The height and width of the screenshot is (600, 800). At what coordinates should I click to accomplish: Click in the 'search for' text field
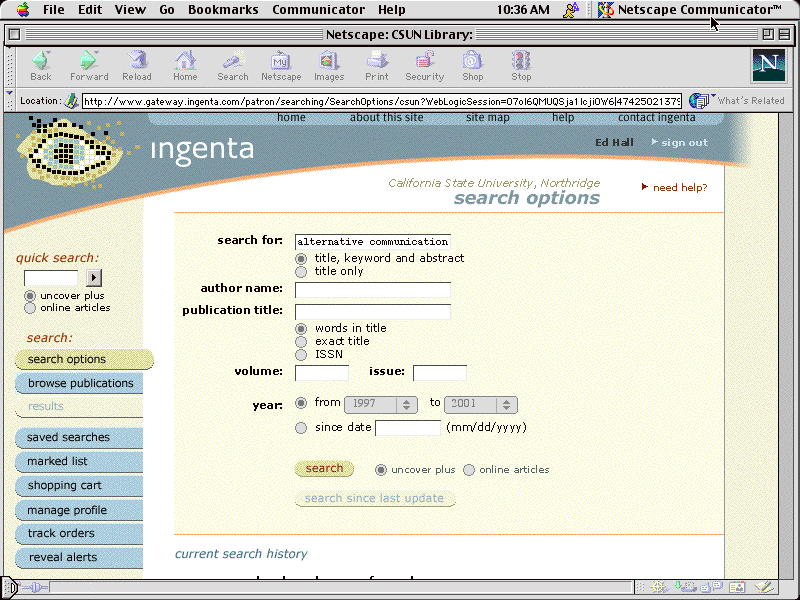(372, 242)
